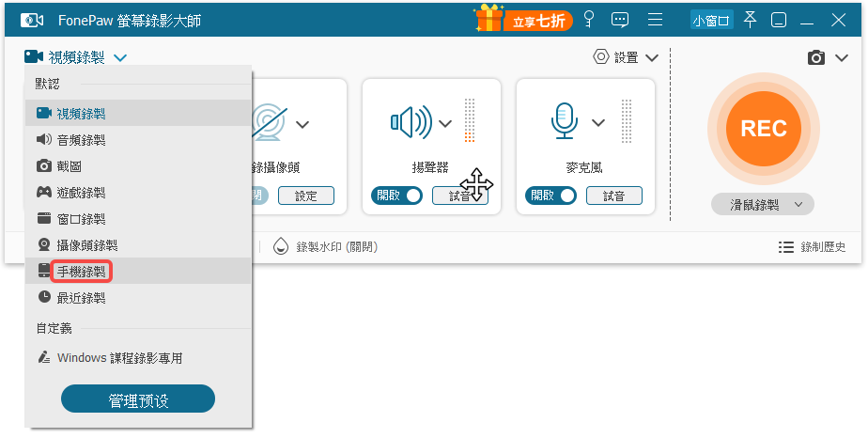
Task: Open 錄制歷史 recording history list
Action: point(812,247)
